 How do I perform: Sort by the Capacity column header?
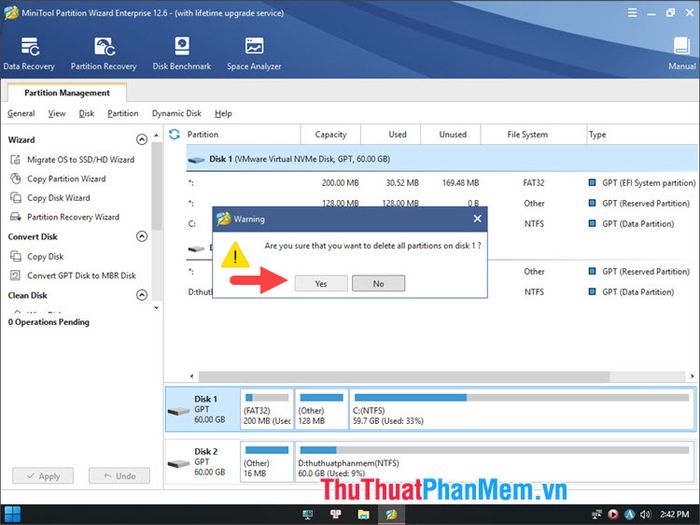click(x=331, y=134)
